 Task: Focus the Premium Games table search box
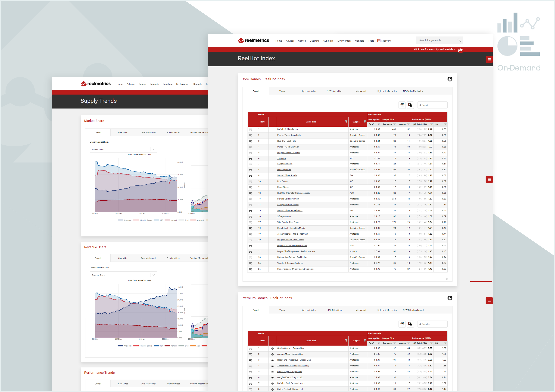tap(432, 324)
